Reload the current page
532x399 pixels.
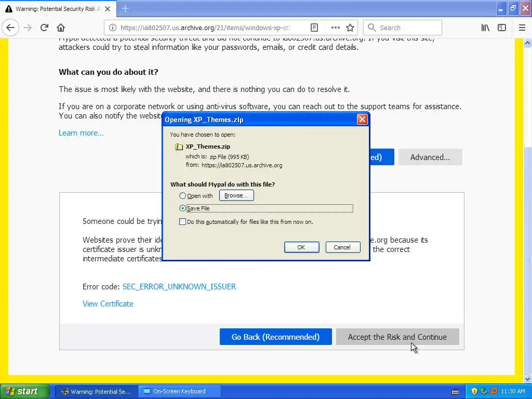pyautogui.click(x=45, y=28)
